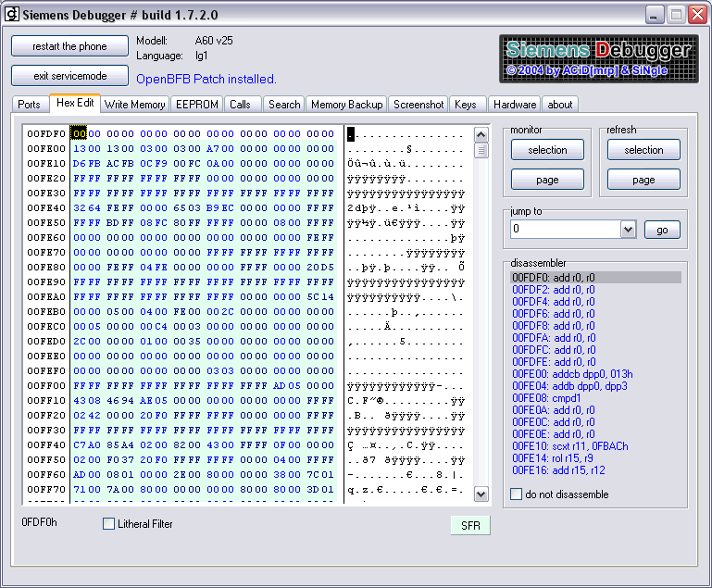Screen dimensions: 712x588
Task: Select disassembler line 00FE10: scxt r11, 0FBACh
Action: pos(570,446)
